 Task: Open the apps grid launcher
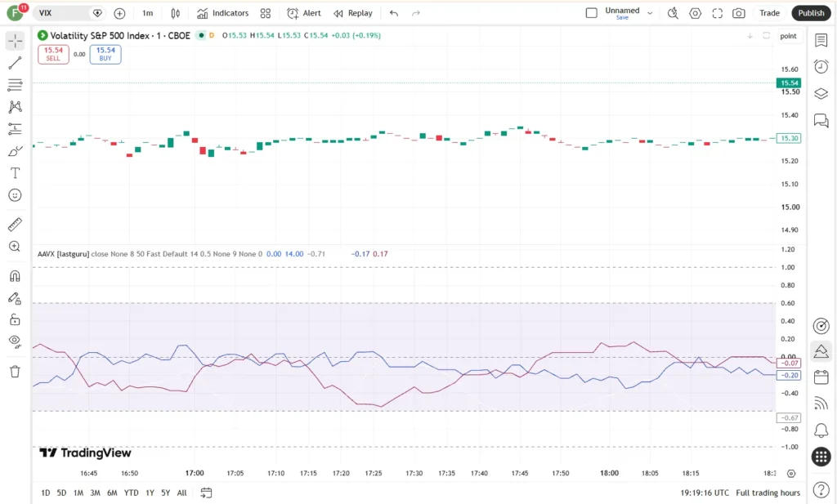[821, 457]
